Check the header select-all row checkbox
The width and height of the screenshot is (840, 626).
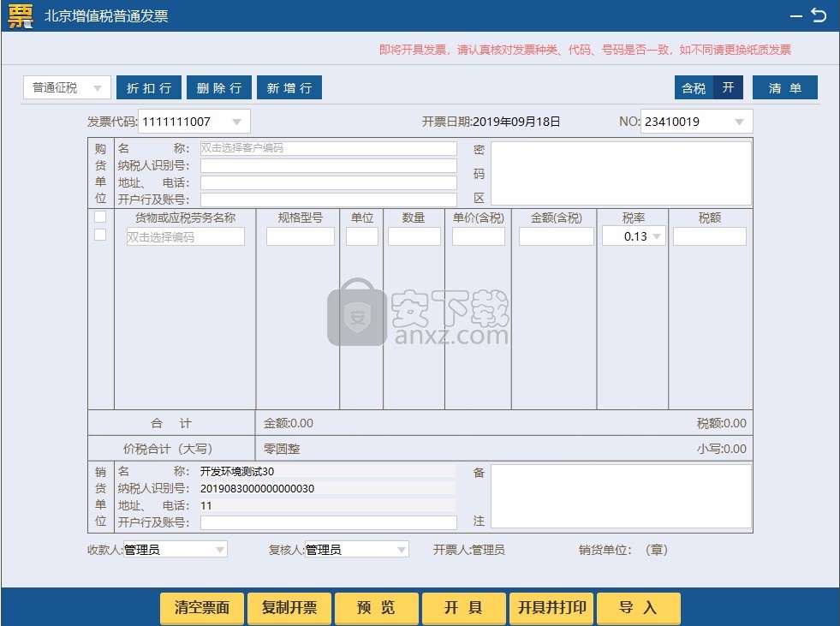(100, 218)
